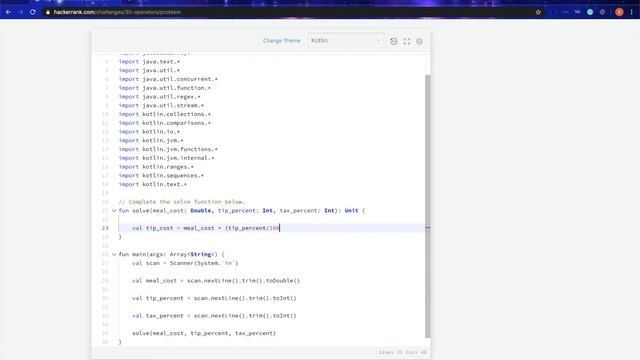Click 'import java.text.*' line
Viewport: 640px width, 360px height.
point(149,62)
